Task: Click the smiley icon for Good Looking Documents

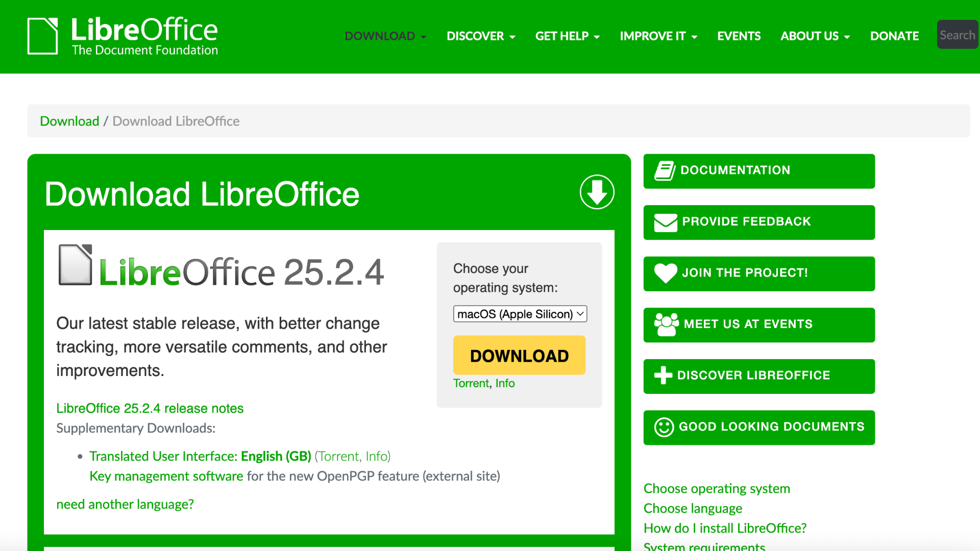Action: [663, 427]
